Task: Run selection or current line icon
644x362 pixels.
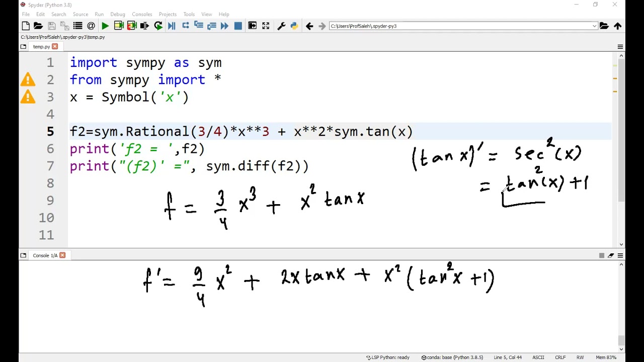Action: [145, 26]
